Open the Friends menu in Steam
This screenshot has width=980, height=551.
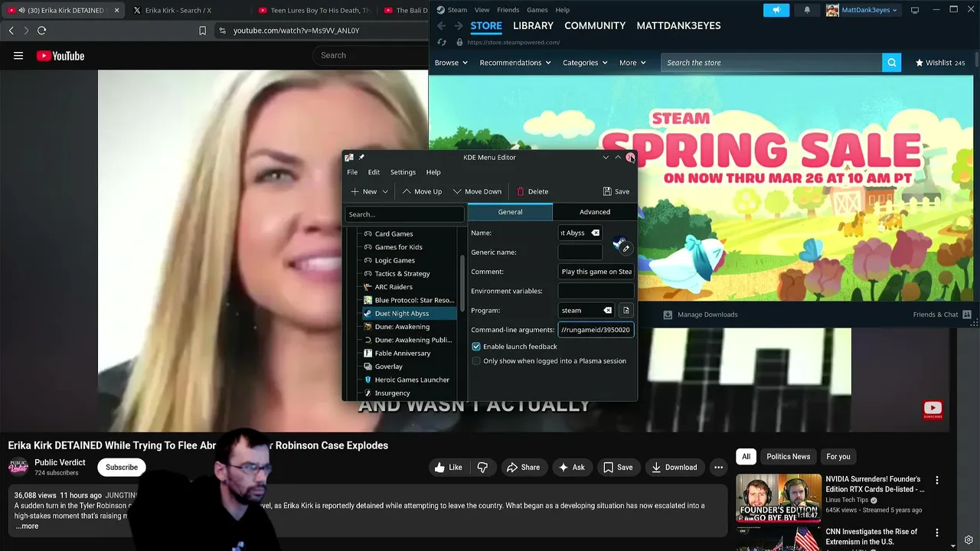click(508, 10)
